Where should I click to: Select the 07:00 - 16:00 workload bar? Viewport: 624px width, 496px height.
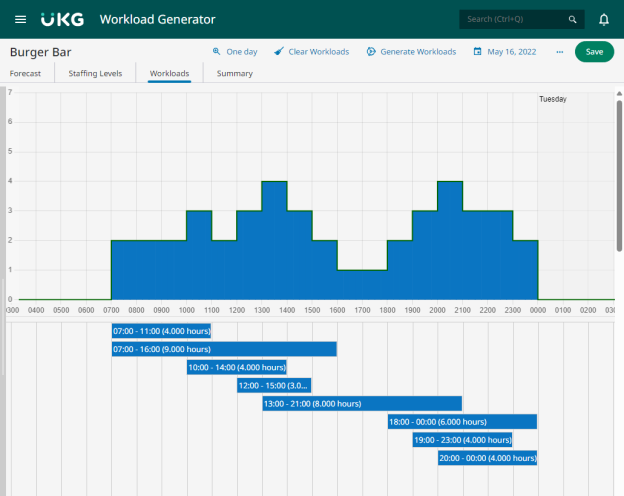[224, 349]
